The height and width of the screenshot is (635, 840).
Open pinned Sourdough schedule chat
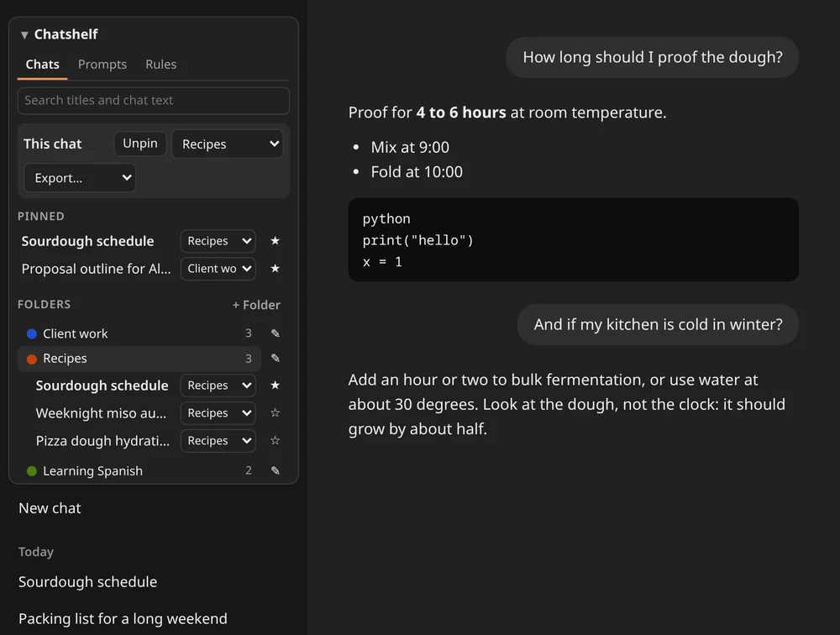88,241
